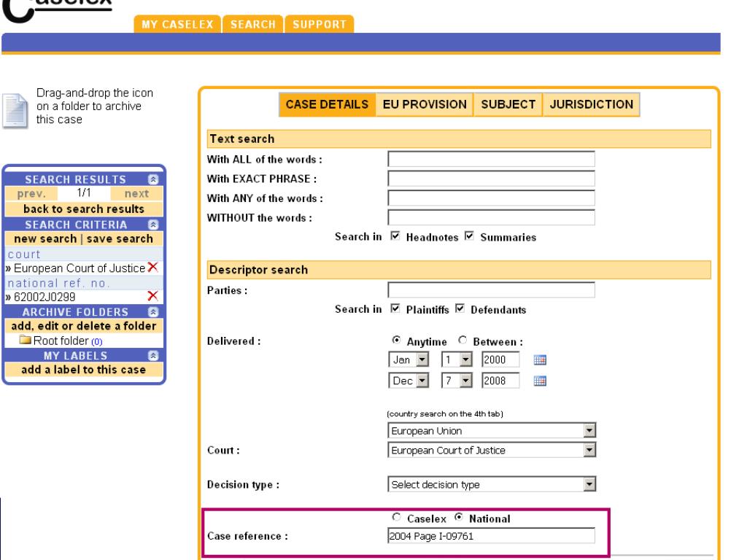
Task: Click the Parties input field
Action: point(491,290)
